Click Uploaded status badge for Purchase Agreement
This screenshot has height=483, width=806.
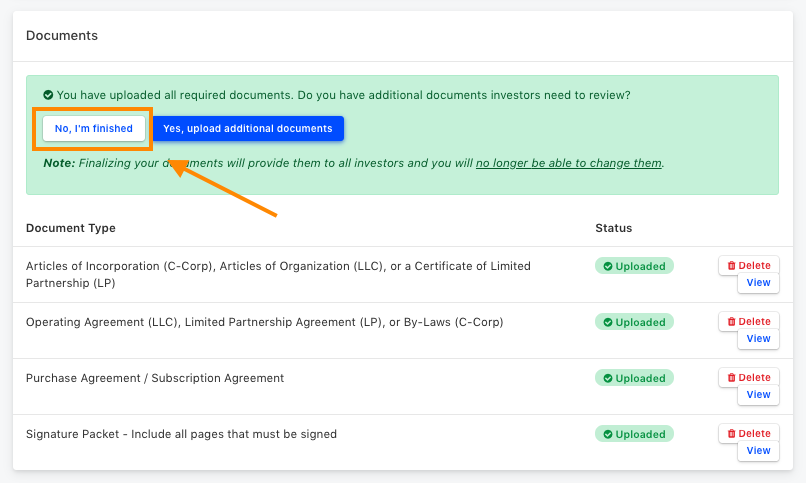tap(634, 378)
